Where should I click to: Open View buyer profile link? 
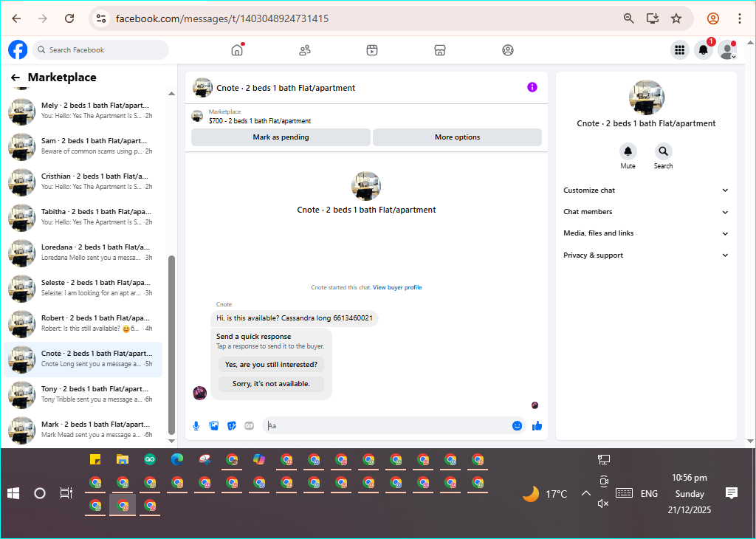coord(396,287)
